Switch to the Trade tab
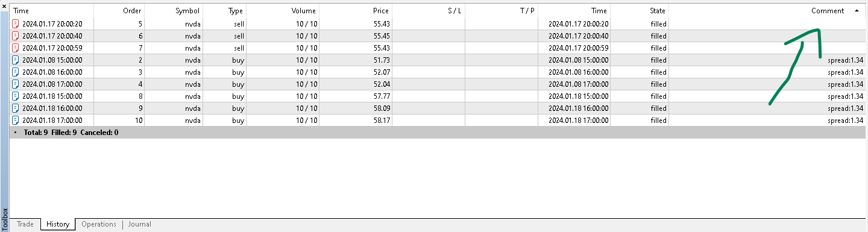 [25, 224]
